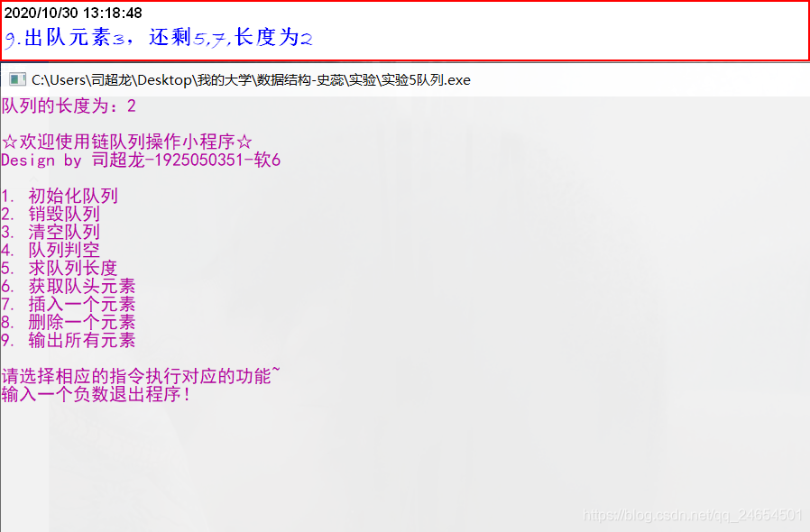Image resolution: width=810 pixels, height=532 pixels.
Task: Click menu line '1. 初始化队列'
Action: (x=60, y=196)
